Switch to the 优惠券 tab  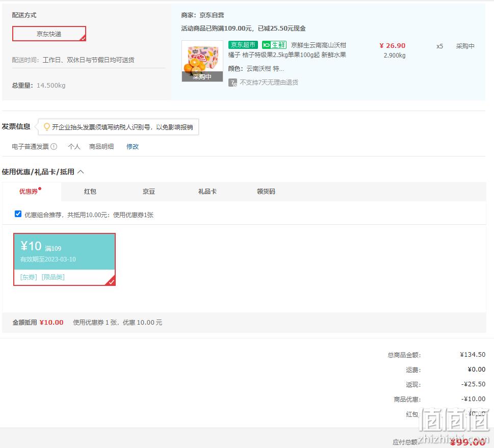pyautogui.click(x=31, y=191)
